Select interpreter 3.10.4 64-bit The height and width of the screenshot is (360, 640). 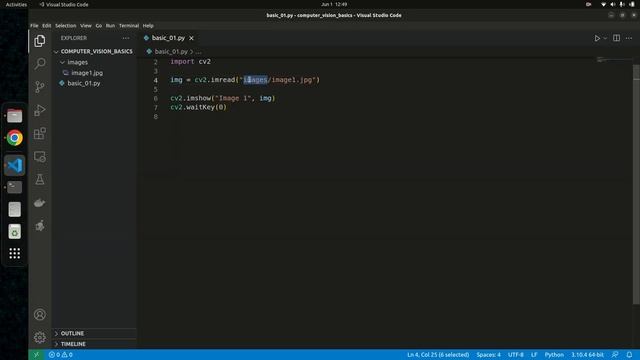point(587,355)
